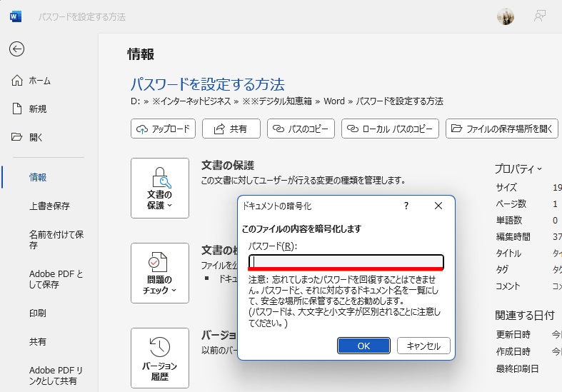Click the サイズ property label
The height and width of the screenshot is (392, 562).
[x=506, y=187]
